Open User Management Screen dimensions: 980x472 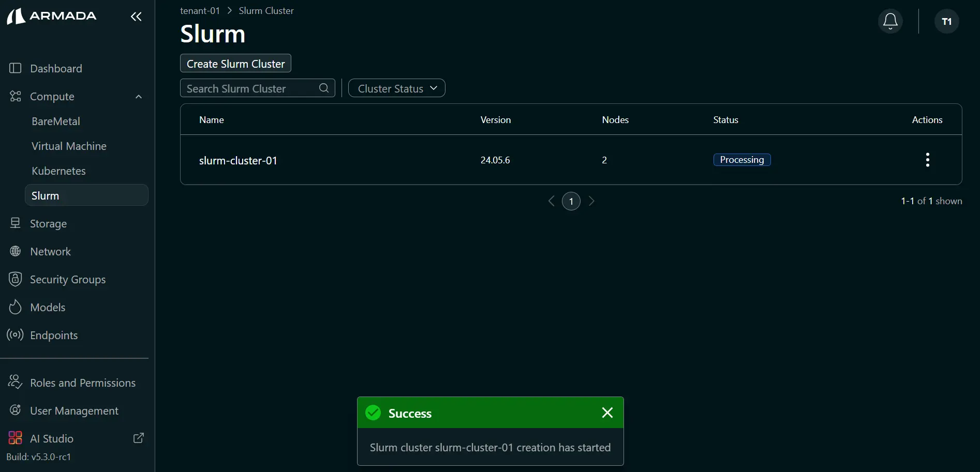tap(74, 410)
